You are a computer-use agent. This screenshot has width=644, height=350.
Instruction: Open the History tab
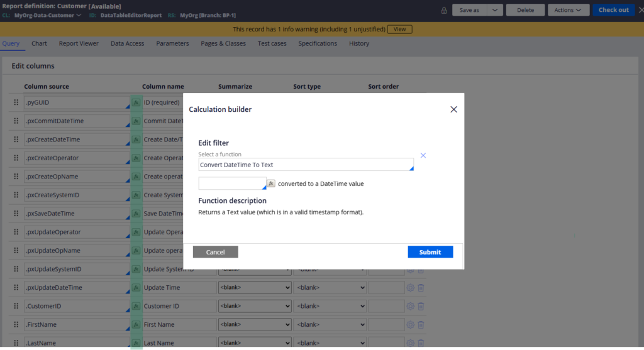point(359,43)
